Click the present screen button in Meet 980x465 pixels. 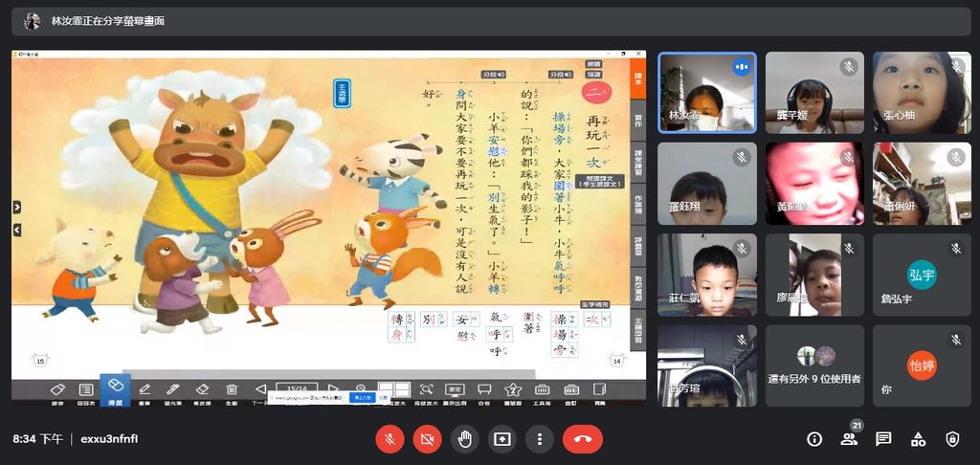(501, 439)
